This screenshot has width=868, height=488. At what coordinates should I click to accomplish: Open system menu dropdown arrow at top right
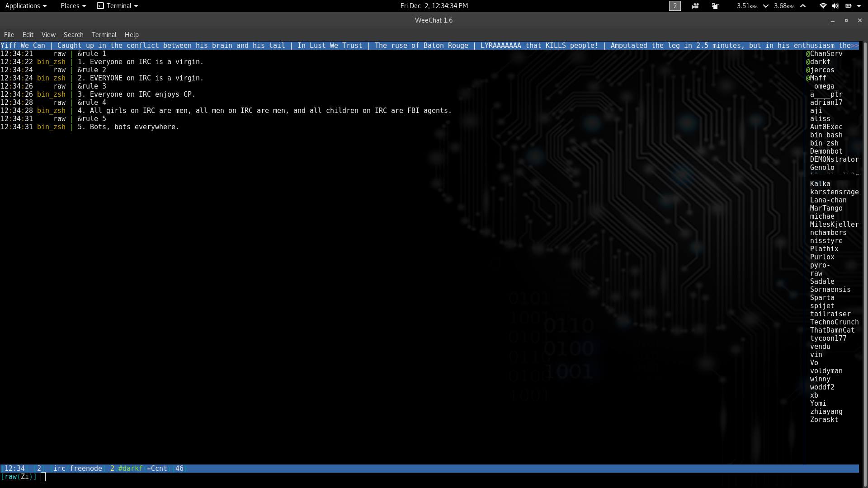pyautogui.click(x=859, y=6)
